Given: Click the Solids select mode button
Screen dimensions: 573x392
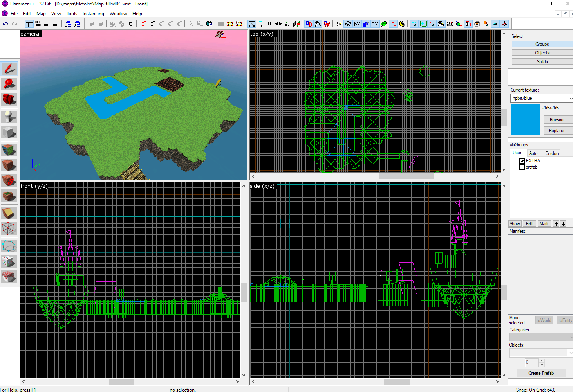Looking at the screenshot, I should (x=542, y=62).
